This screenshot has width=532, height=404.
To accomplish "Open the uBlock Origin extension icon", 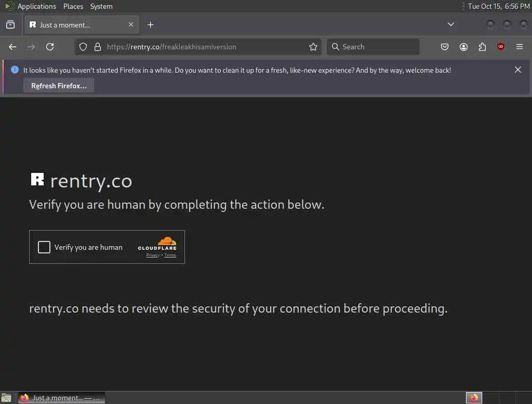I will tap(500, 46).
